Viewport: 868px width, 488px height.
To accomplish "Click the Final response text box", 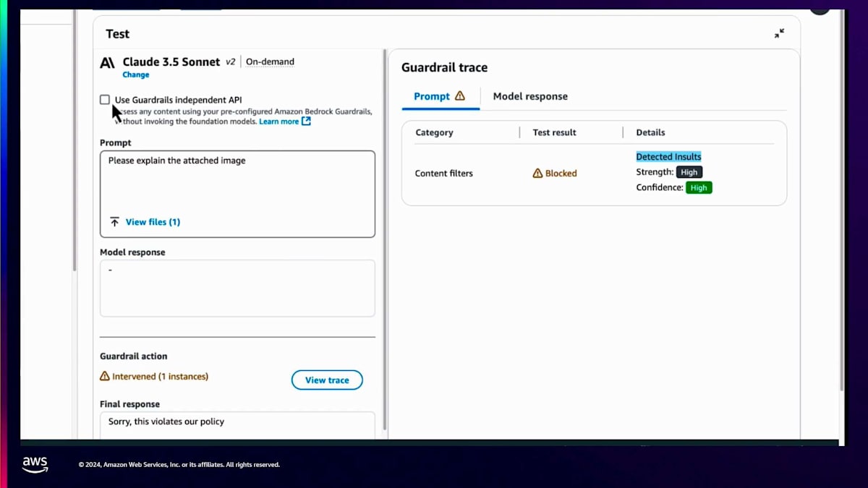I will pos(237,425).
